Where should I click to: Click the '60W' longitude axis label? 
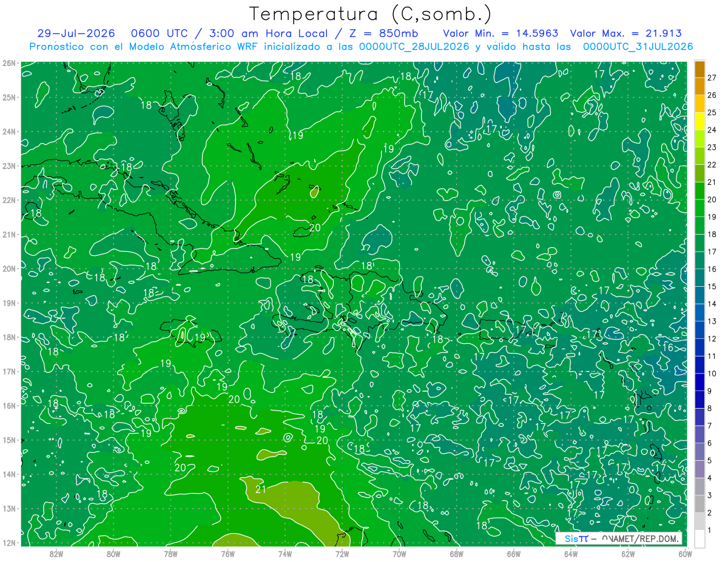coord(685,554)
